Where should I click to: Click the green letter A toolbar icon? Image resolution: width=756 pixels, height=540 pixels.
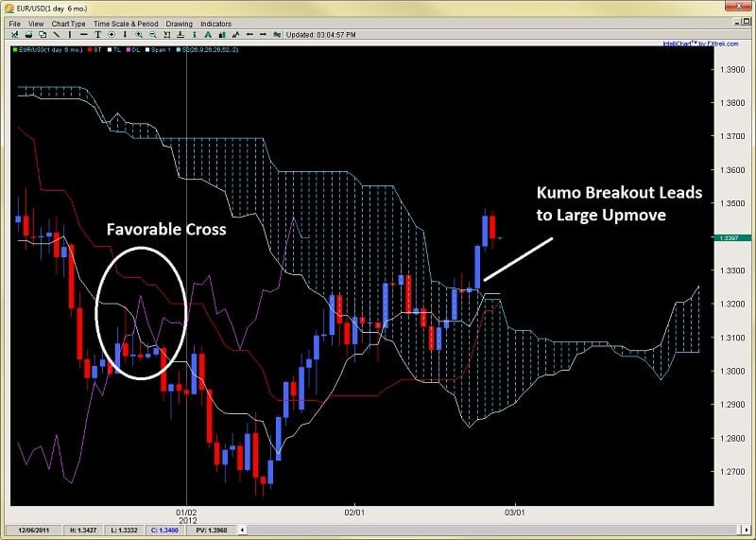tap(208, 35)
